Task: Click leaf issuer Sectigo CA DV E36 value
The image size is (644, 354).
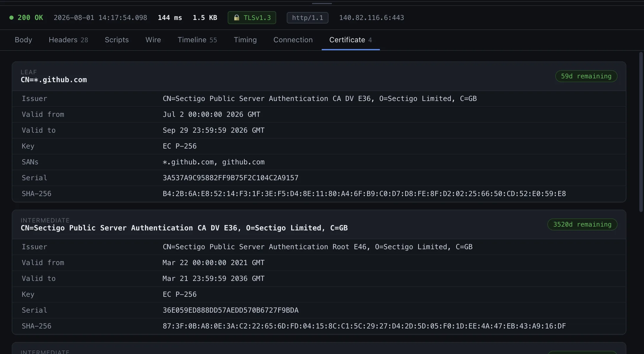Action: pos(320,99)
